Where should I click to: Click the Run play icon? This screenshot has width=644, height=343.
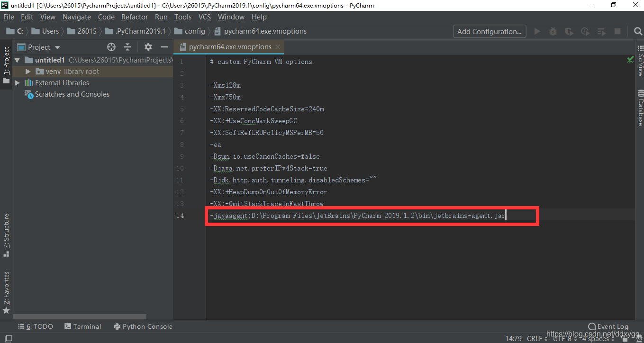click(x=537, y=31)
